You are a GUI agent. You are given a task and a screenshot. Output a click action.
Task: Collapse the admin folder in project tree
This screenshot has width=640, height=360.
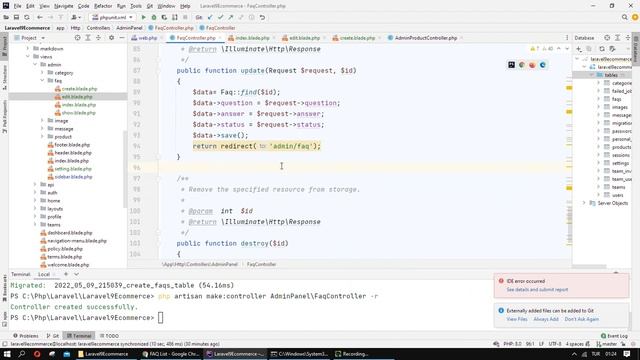click(35, 64)
